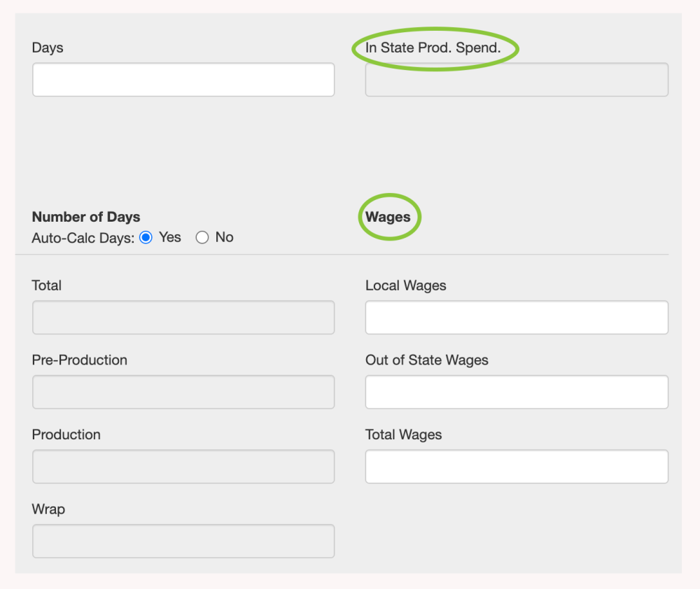Select Yes for Auto-Calc Days
The width and height of the screenshot is (700, 589).
tap(146, 238)
